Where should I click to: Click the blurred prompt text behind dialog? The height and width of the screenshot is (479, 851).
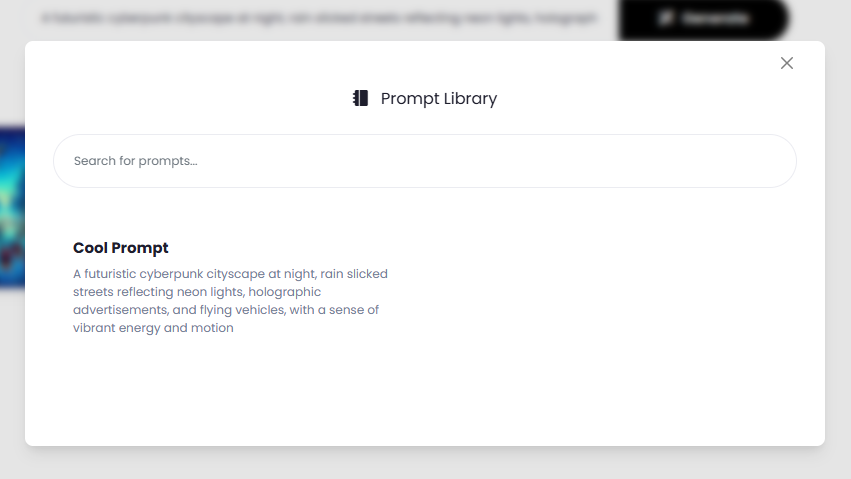click(319, 18)
